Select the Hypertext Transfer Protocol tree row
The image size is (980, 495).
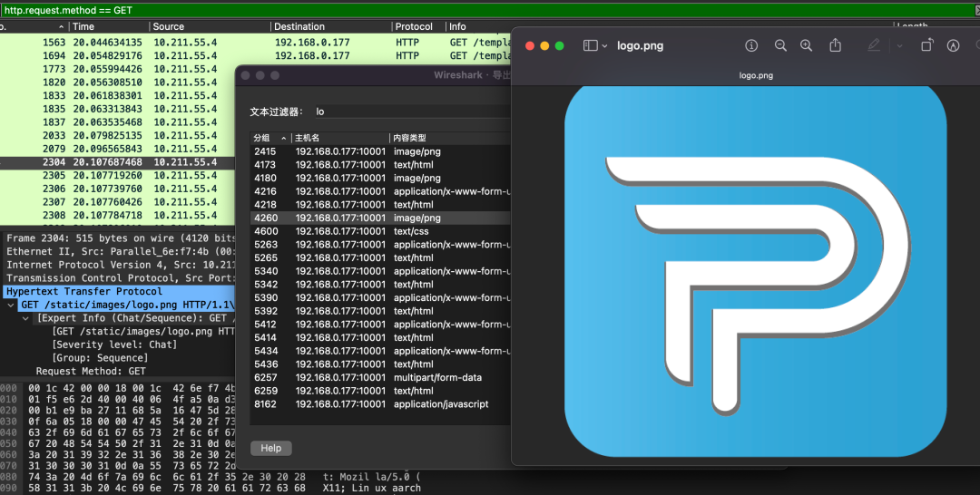click(x=117, y=292)
